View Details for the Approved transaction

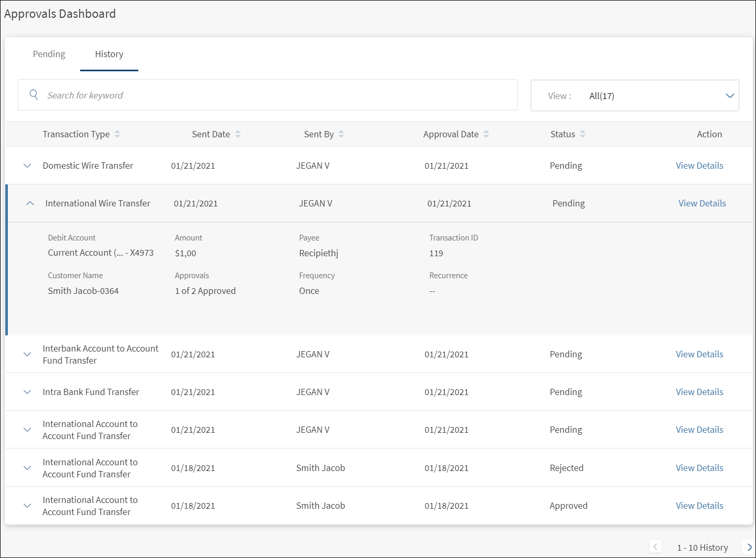pos(699,506)
